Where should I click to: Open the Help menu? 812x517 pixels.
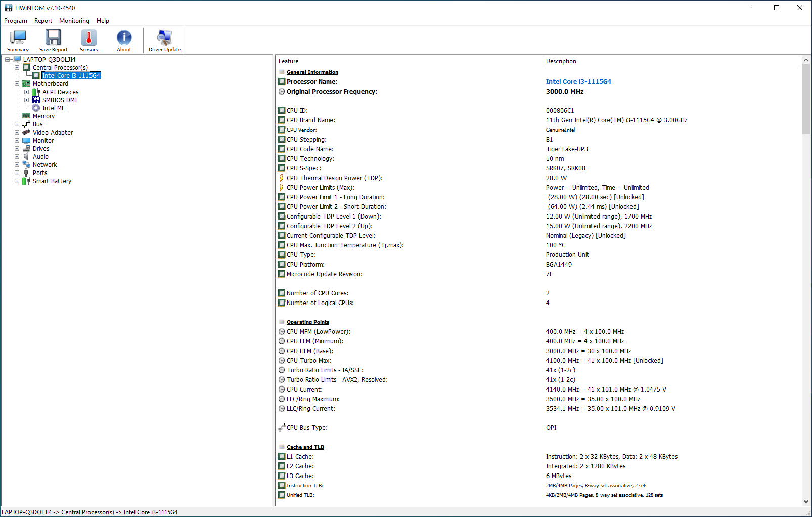click(103, 21)
